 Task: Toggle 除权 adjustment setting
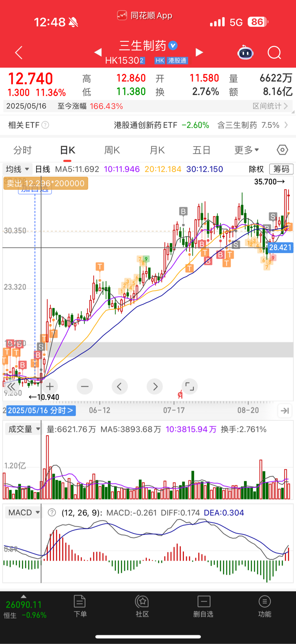click(x=256, y=169)
